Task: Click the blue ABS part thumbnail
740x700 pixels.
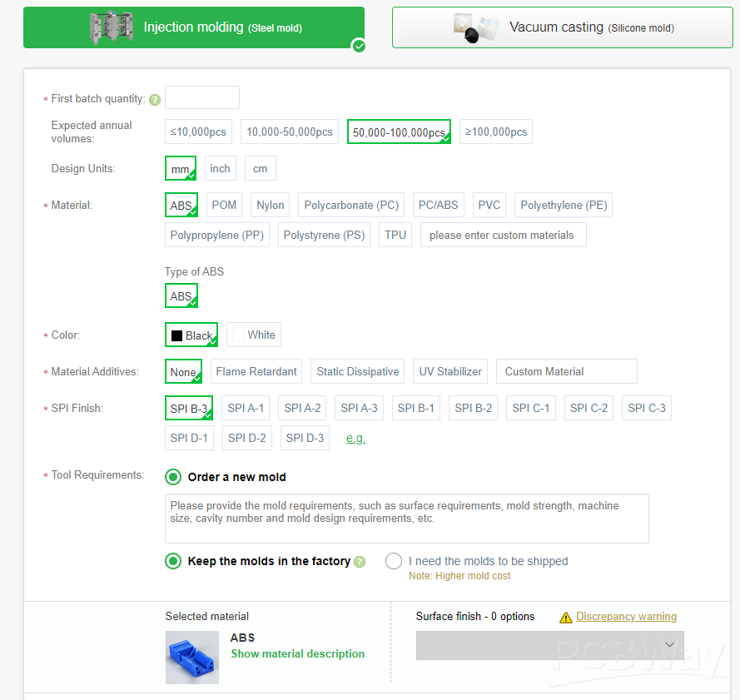Action: coord(191,657)
